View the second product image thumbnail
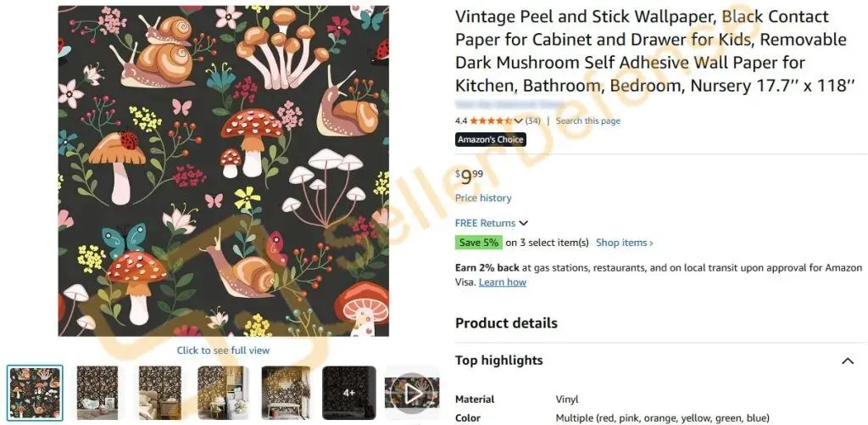This screenshot has width=868, height=425. click(x=98, y=393)
